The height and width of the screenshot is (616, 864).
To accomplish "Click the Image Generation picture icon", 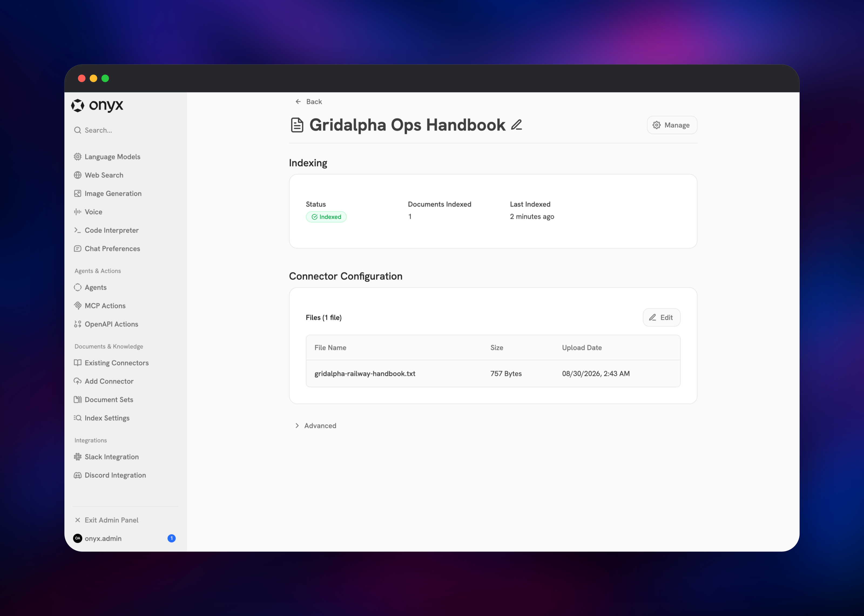I will [x=78, y=194].
